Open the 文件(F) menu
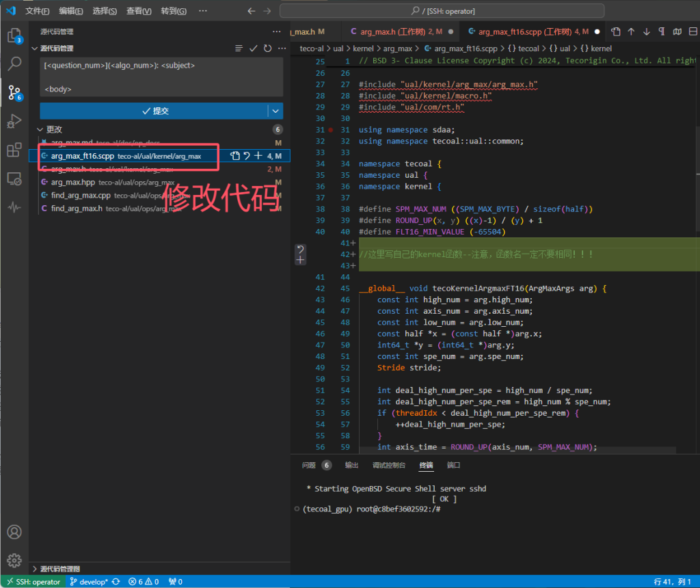The image size is (700, 588). pos(37,11)
